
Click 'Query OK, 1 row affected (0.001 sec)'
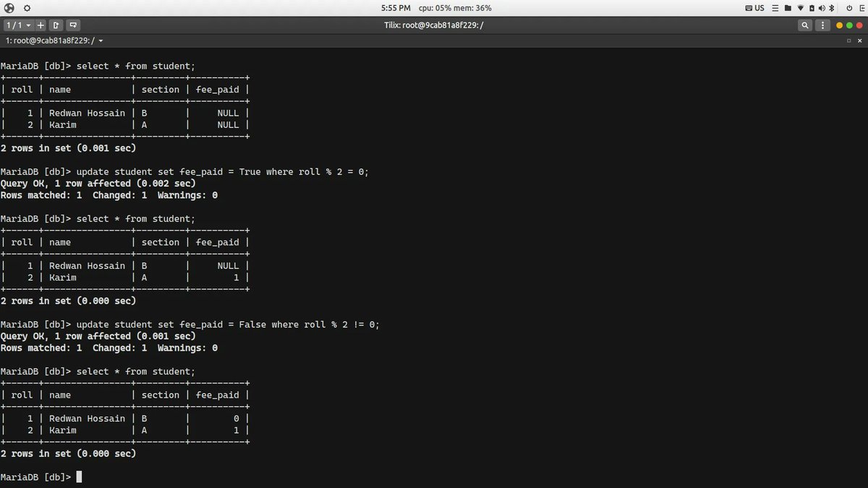[98, 336]
